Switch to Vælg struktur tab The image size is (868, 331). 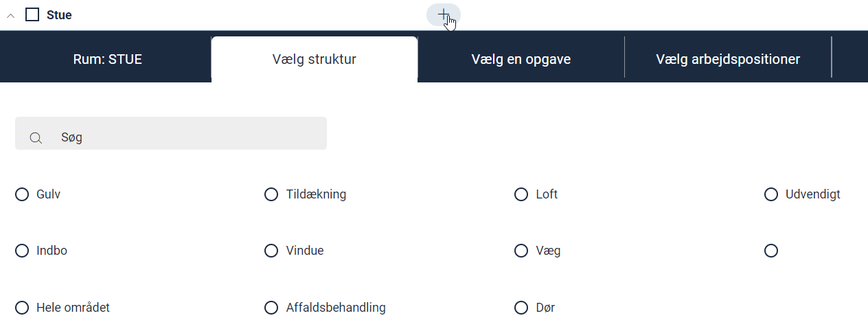click(315, 59)
